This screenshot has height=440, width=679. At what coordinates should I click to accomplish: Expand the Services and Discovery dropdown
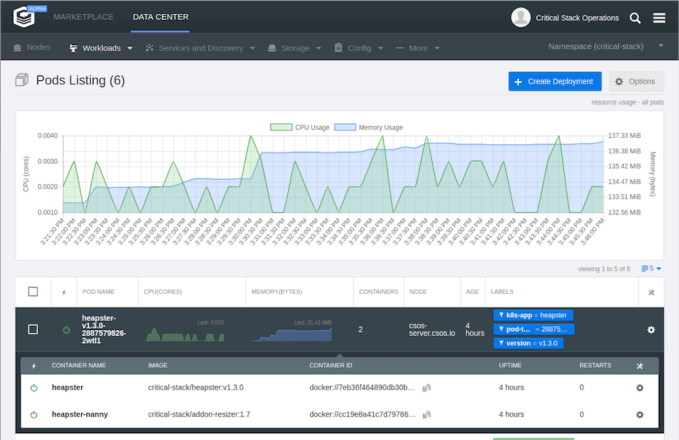pos(199,47)
